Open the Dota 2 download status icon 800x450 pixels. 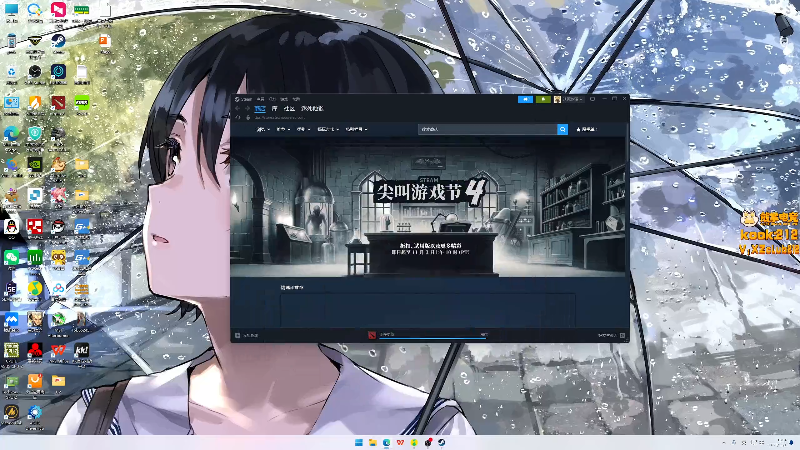tap(372, 335)
